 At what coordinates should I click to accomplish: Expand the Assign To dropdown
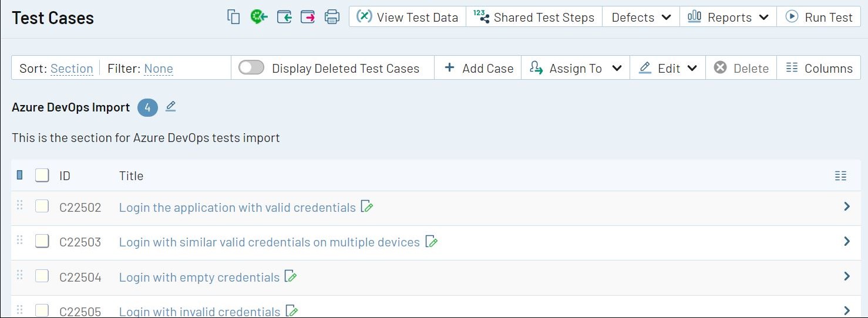click(575, 68)
